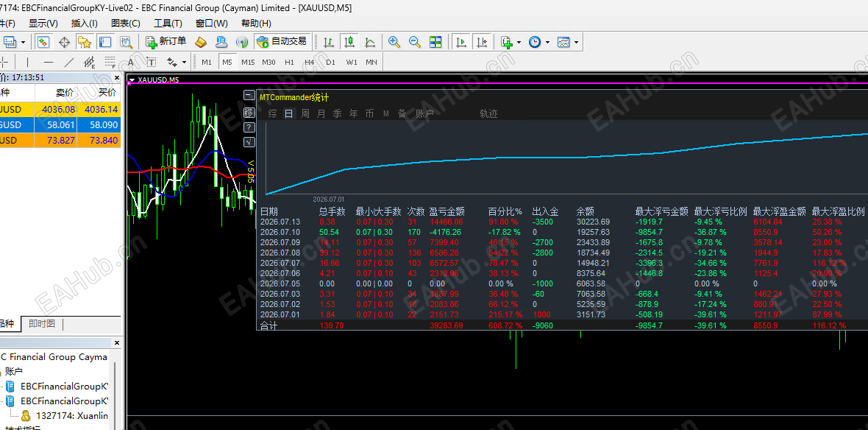Open the 帮助(H) menu
The height and width of the screenshot is (430, 868).
(256, 24)
